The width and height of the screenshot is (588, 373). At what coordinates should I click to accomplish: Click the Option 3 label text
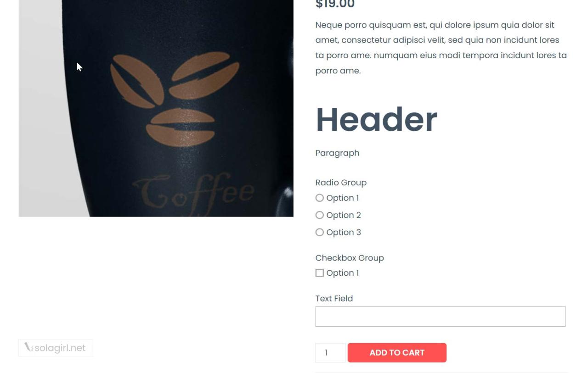[x=344, y=233]
